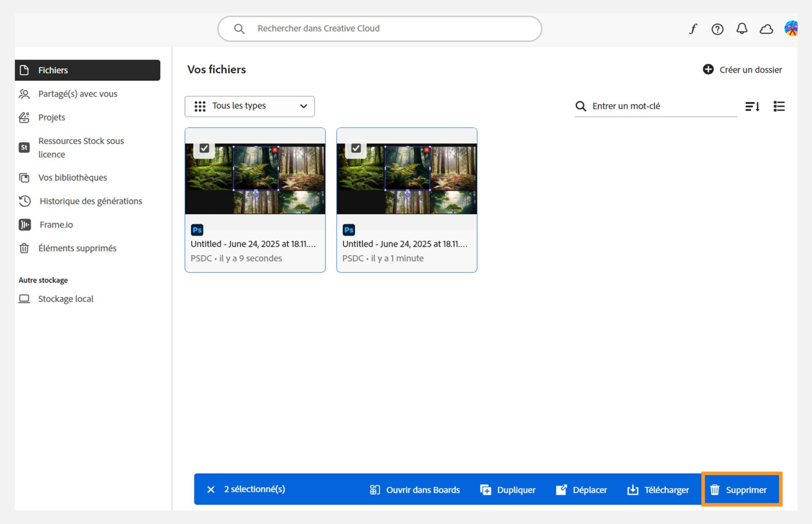This screenshot has height=524, width=812.
Task: Open the user profile avatar
Action: [790, 28]
